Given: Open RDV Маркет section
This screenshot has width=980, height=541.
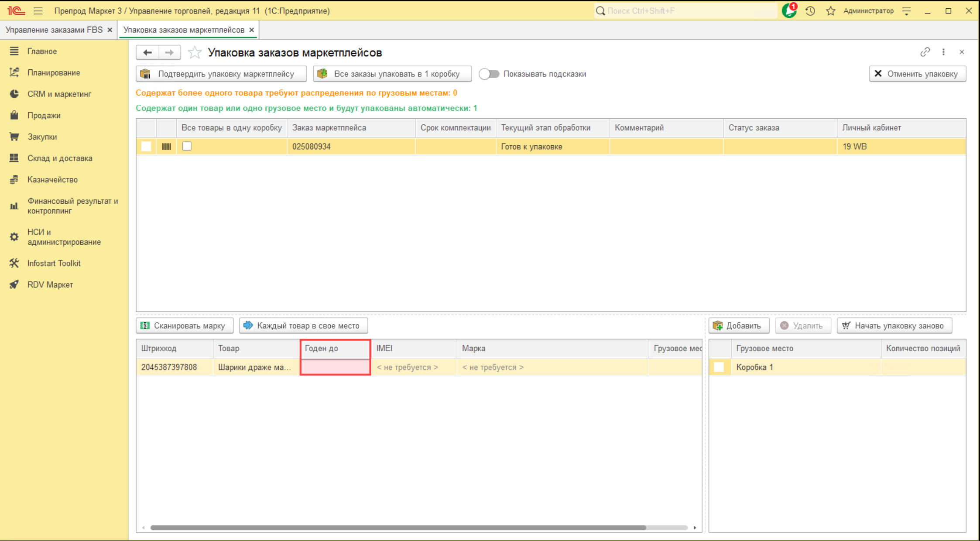Looking at the screenshot, I should coord(50,284).
